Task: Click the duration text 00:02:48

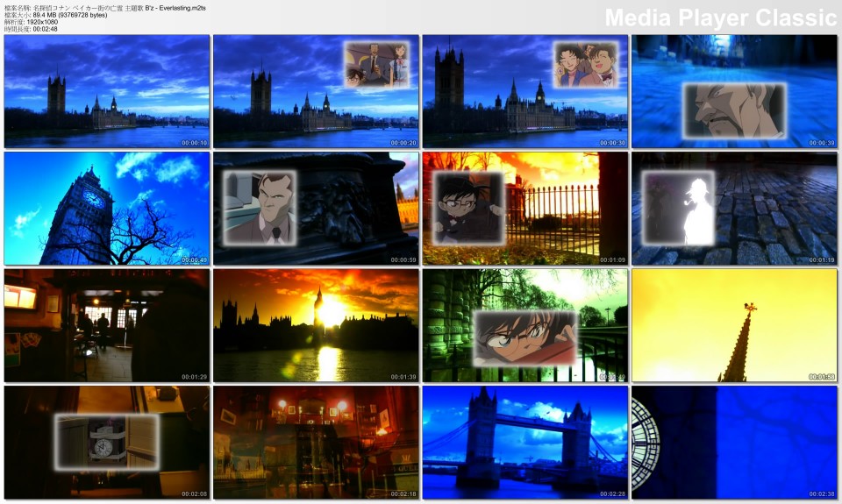Action: pos(45,29)
